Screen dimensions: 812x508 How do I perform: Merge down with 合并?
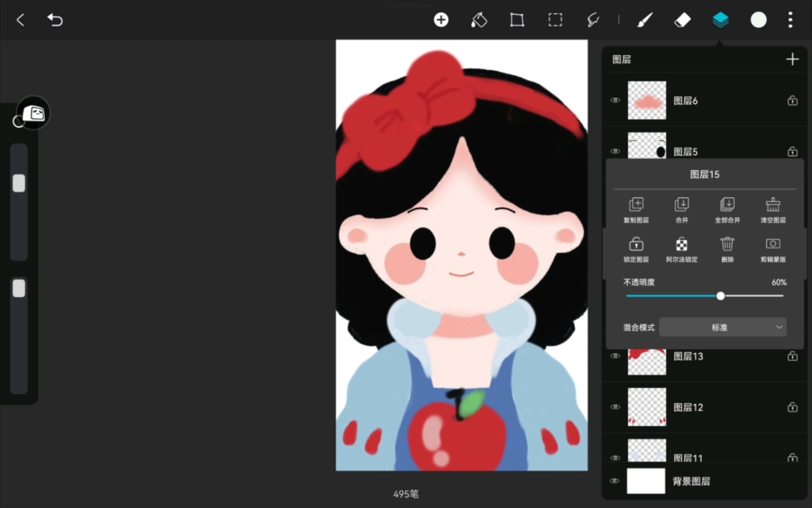pos(682,210)
